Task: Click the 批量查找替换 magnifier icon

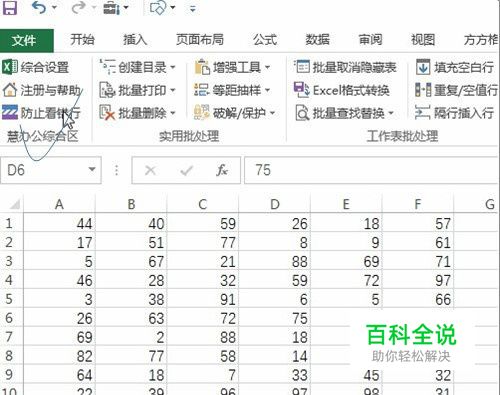Action: tap(302, 113)
